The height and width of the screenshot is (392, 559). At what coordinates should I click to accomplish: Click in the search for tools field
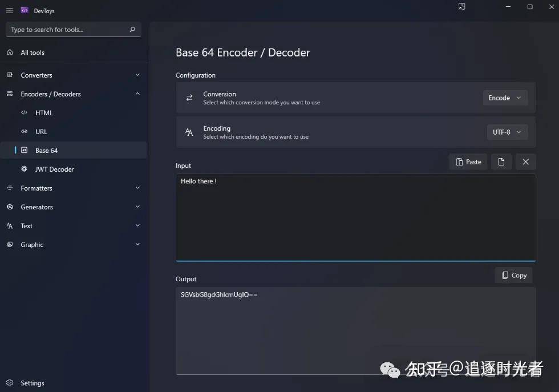coord(74,30)
